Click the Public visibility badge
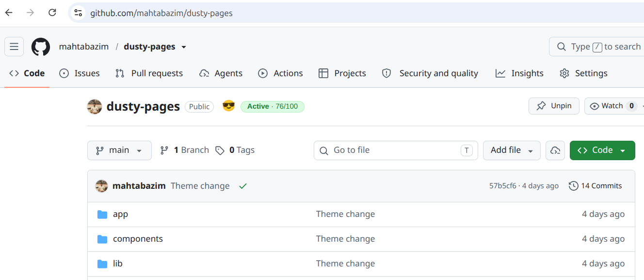The image size is (644, 280). coord(199,107)
